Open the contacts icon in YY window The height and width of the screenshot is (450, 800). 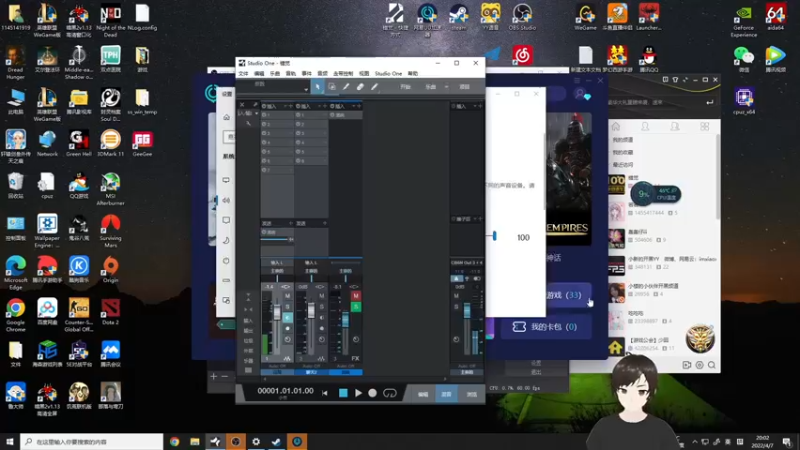click(645, 127)
